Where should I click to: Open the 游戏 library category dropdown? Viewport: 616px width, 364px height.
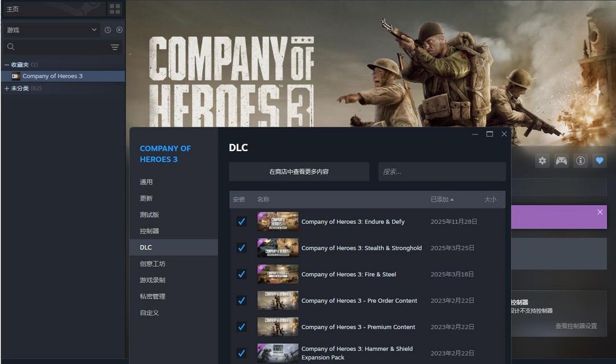(x=51, y=30)
